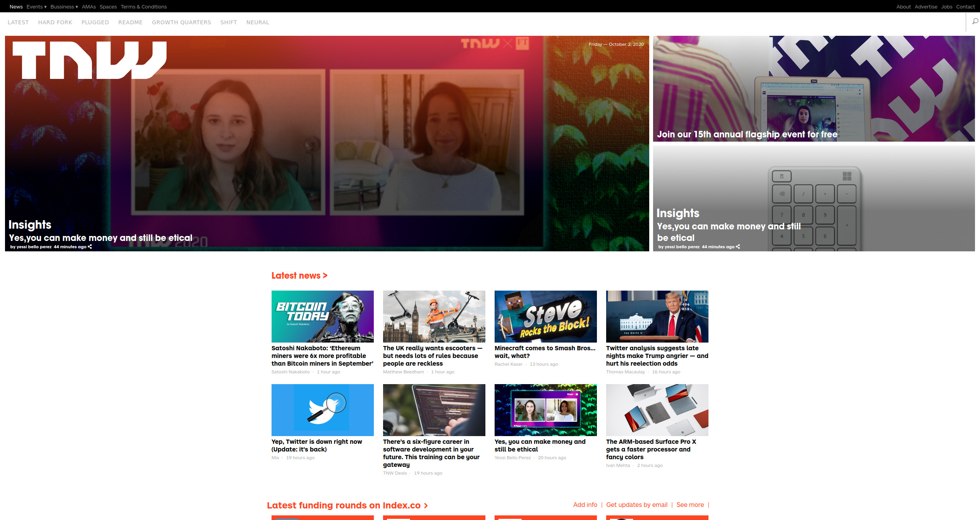The image size is (980, 520).
Task: Click the search magnifier icon
Action: [x=975, y=22]
